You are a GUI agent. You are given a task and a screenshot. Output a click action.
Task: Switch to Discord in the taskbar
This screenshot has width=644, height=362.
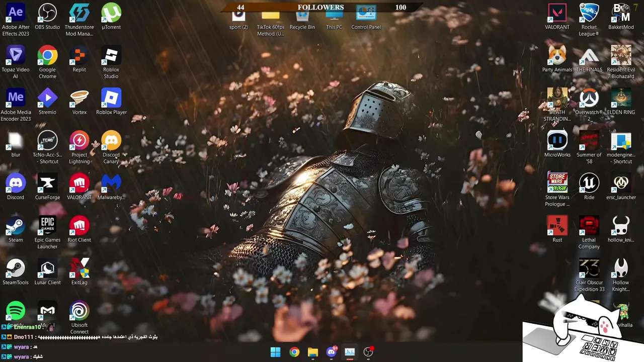click(332, 352)
